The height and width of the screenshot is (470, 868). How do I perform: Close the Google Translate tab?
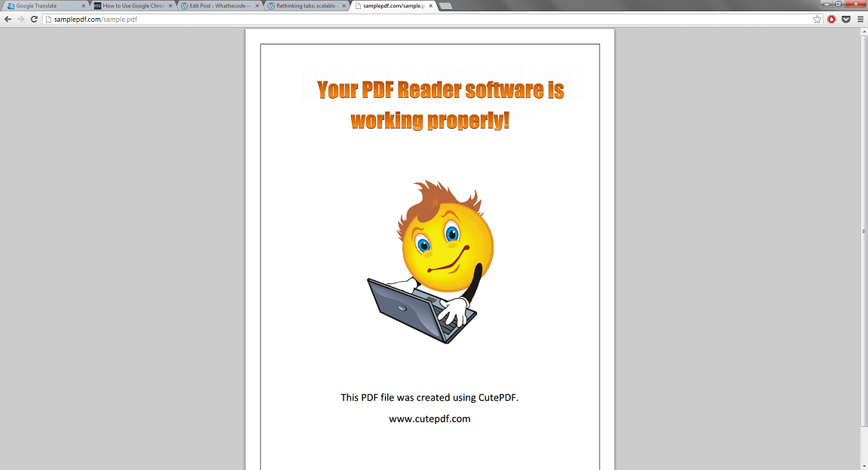point(84,5)
